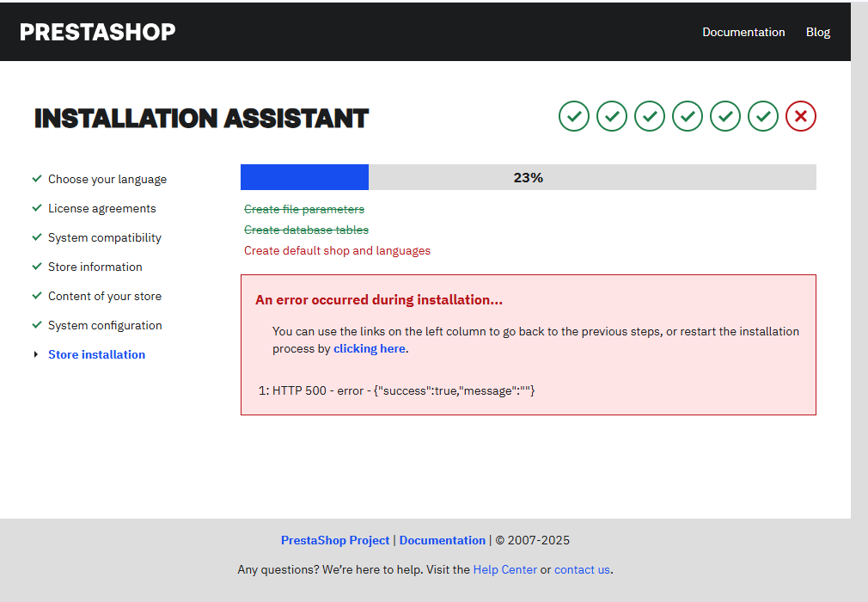Click the © 2007-2025 copyright text

tap(533, 541)
